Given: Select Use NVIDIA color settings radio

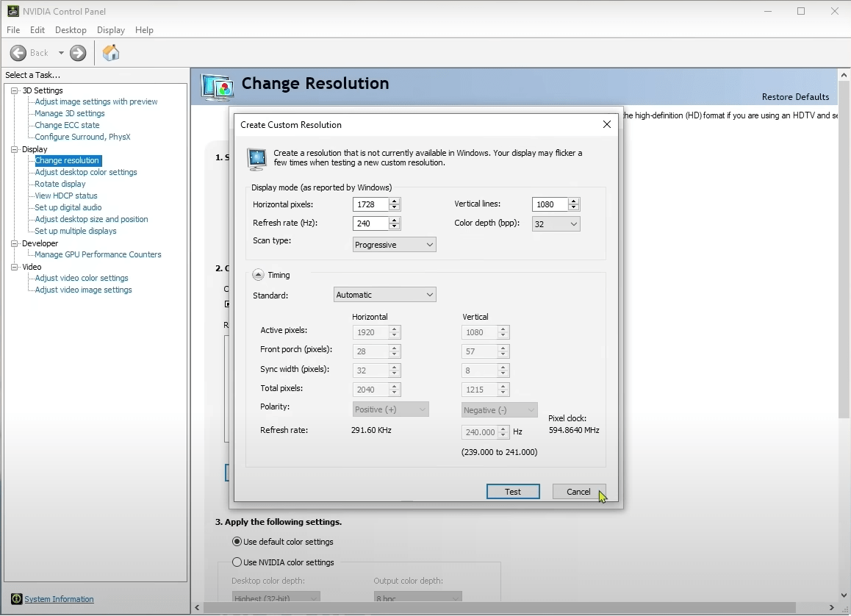Looking at the screenshot, I should (x=237, y=562).
